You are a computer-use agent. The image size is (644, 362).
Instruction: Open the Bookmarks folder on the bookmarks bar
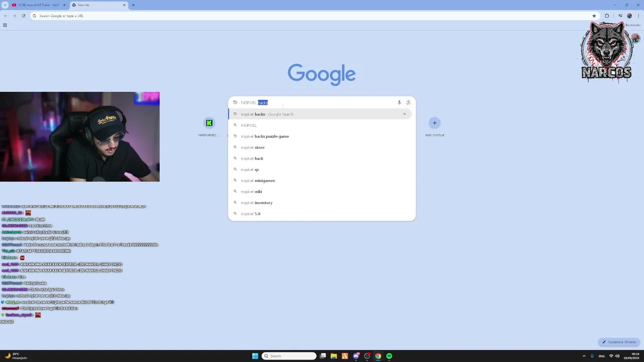(633, 25)
